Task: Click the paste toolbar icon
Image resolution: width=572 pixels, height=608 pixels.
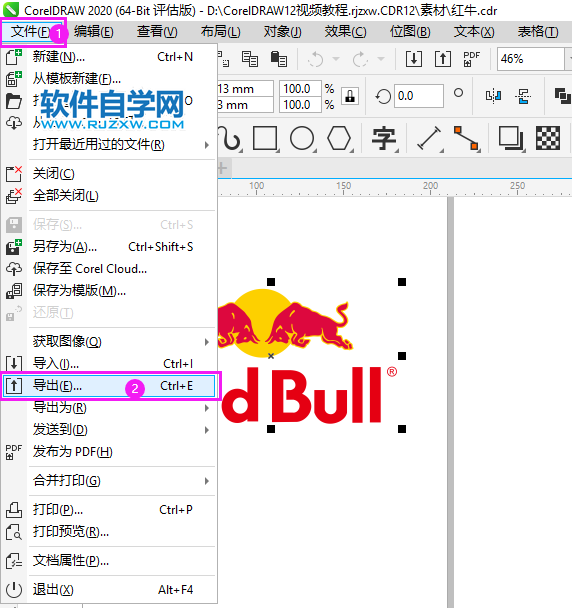Action: tap(279, 59)
